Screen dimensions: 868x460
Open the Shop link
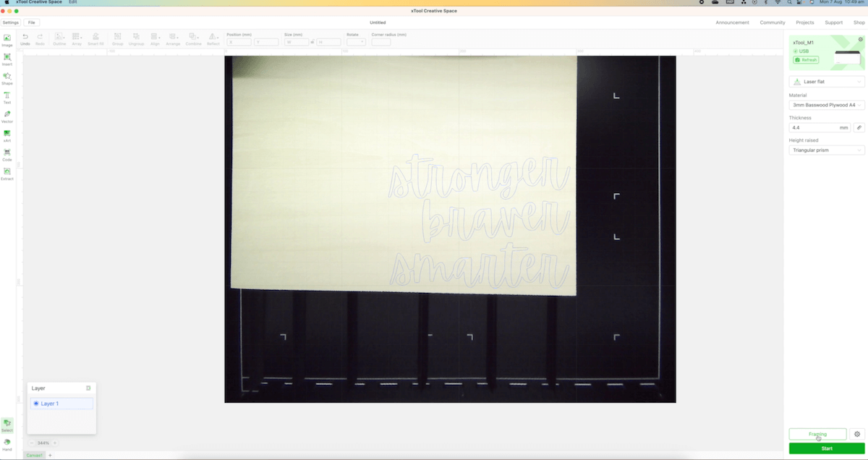coord(859,22)
